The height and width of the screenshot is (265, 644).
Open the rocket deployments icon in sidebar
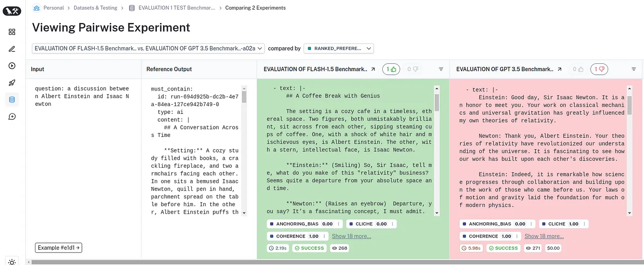point(12,83)
